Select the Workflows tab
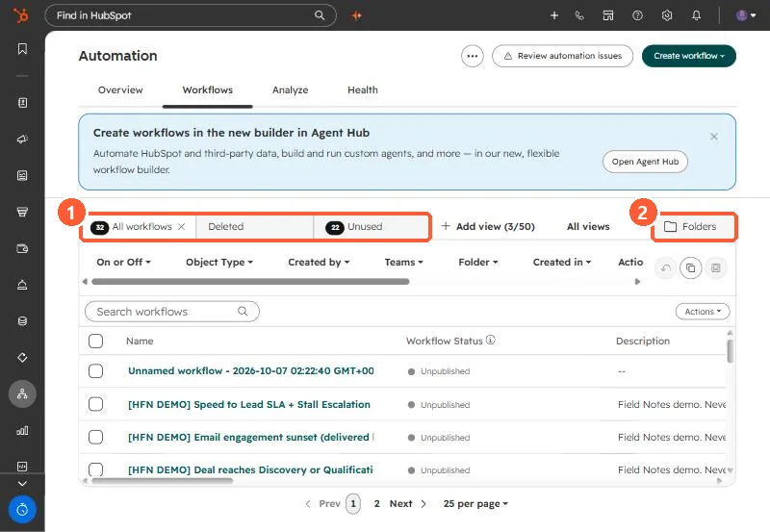Screen dimensions: 770x532 [x=208, y=89]
